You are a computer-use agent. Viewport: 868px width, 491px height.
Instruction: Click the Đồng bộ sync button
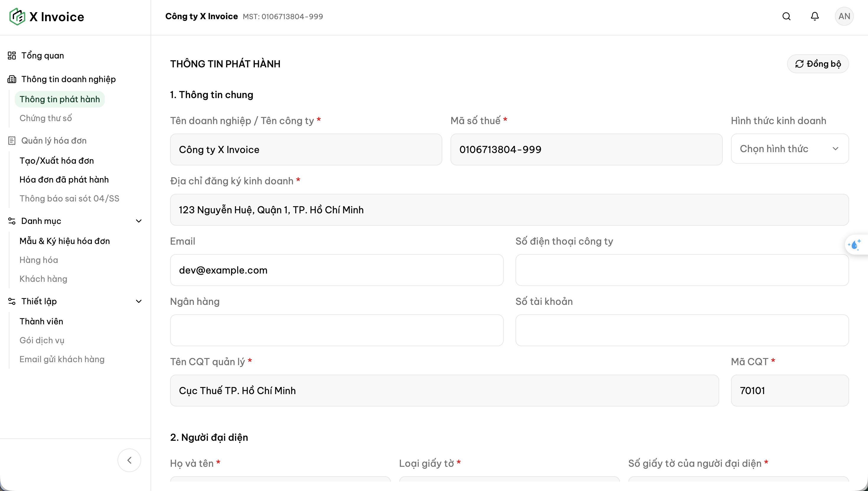[818, 64]
